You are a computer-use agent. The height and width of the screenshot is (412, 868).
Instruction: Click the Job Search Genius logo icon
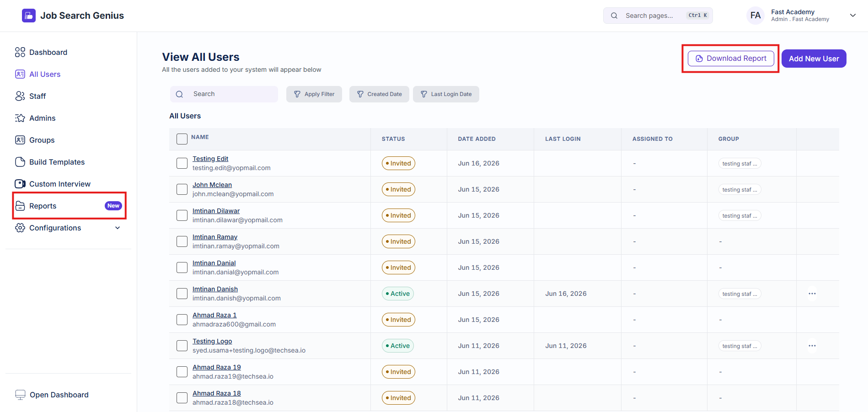point(29,16)
